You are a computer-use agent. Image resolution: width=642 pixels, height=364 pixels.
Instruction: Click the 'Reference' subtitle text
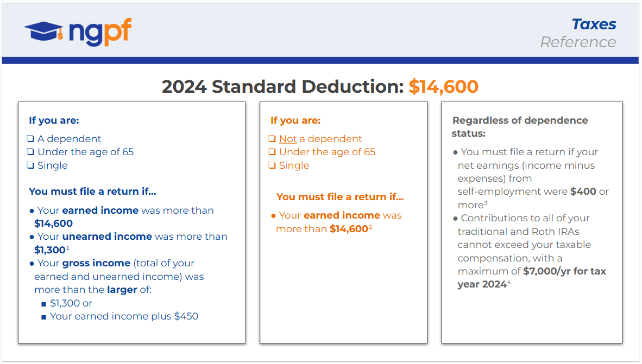pyautogui.click(x=578, y=42)
